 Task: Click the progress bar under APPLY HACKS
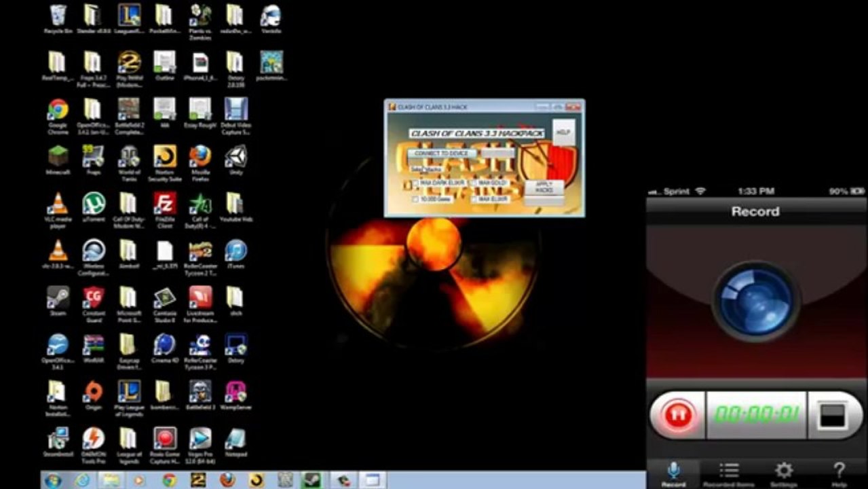[x=544, y=202]
